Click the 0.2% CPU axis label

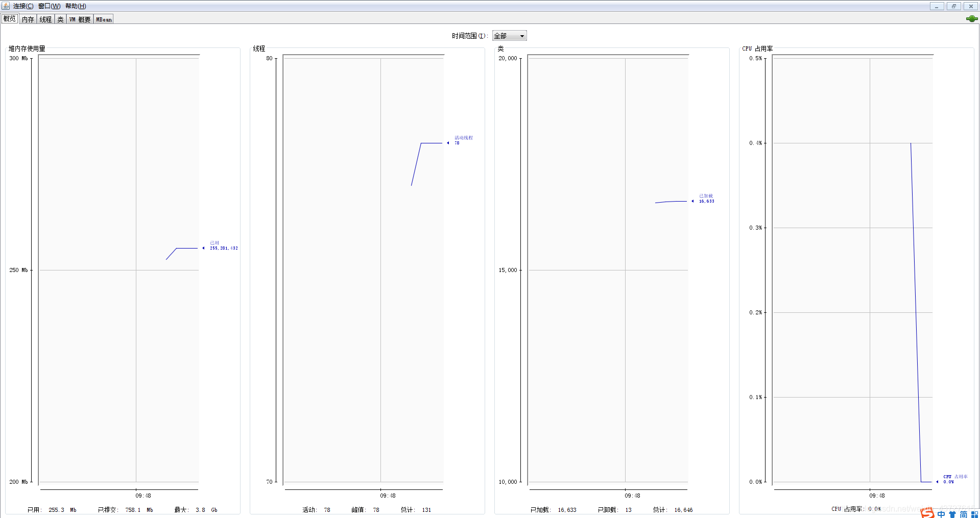(755, 312)
